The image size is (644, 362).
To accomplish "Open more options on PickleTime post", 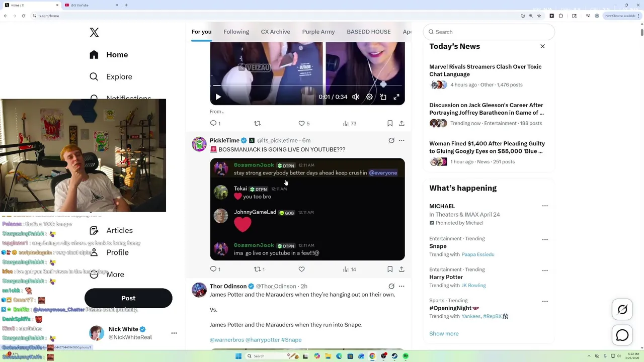I will tap(401, 140).
